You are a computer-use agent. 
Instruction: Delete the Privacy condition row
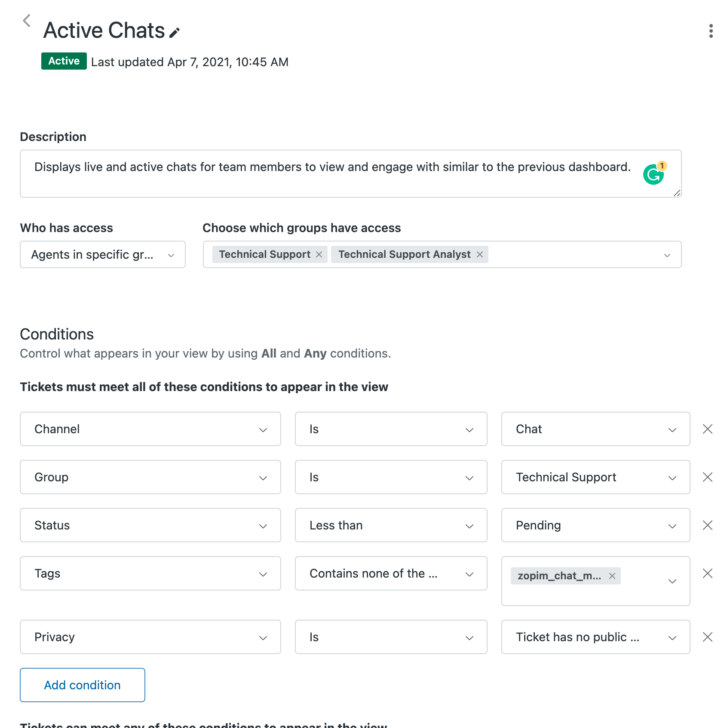707,637
